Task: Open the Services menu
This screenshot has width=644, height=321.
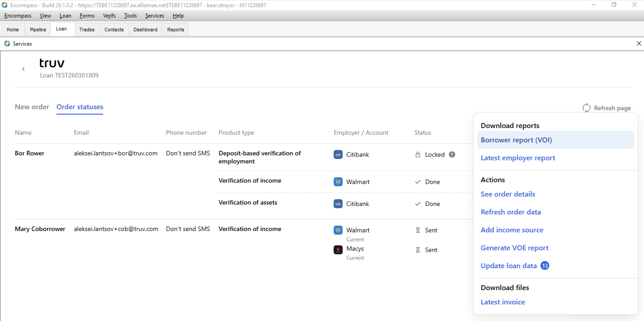Action: pos(154,15)
